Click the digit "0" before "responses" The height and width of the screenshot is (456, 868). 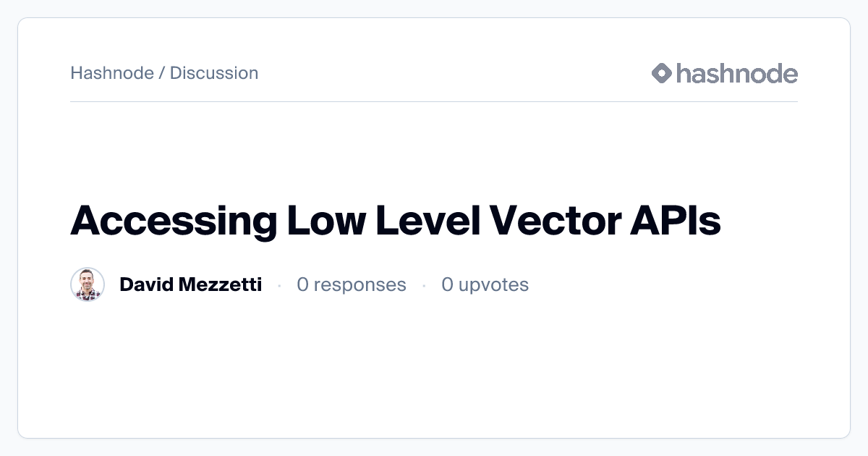point(302,284)
